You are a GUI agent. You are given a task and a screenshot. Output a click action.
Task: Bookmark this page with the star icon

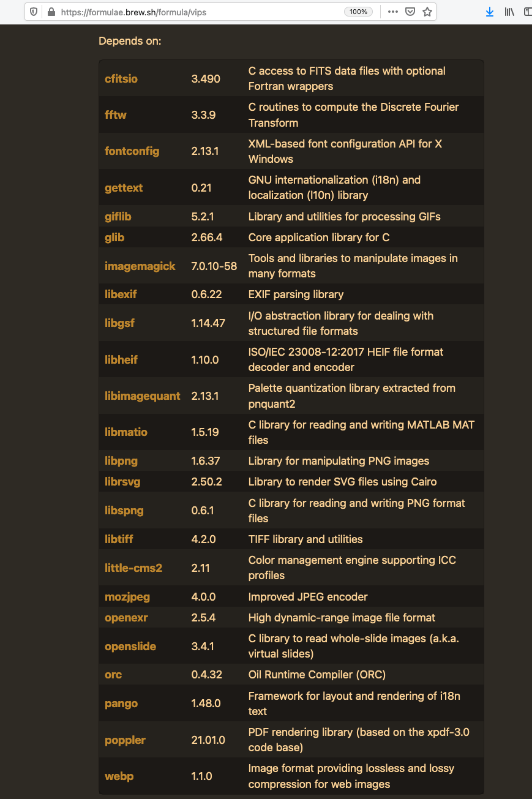click(427, 12)
